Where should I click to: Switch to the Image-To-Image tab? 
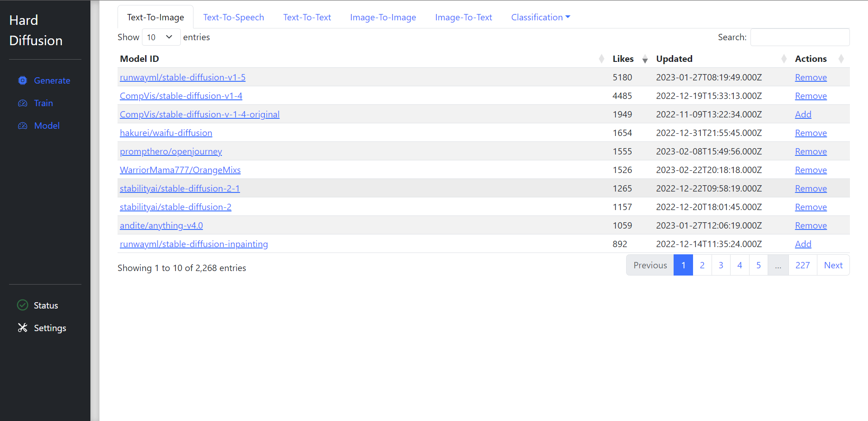[383, 17]
